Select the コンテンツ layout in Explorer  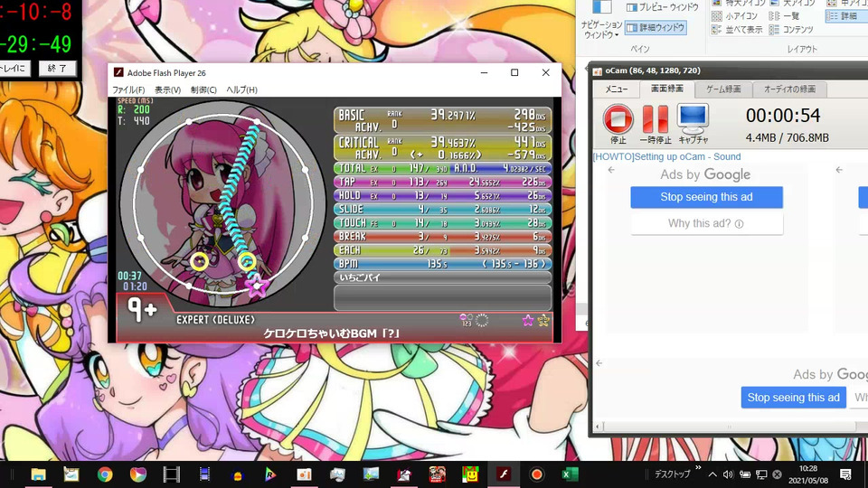pyautogui.click(x=792, y=29)
